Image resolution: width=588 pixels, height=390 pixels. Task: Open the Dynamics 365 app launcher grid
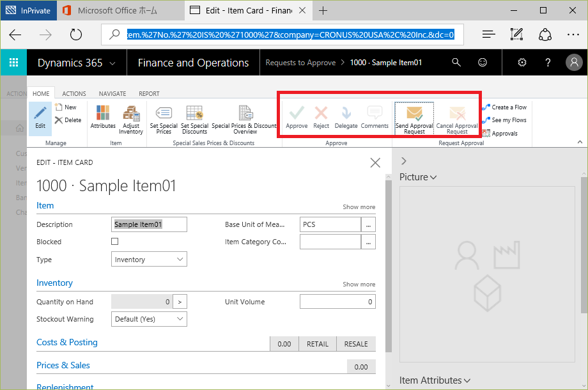point(13,62)
